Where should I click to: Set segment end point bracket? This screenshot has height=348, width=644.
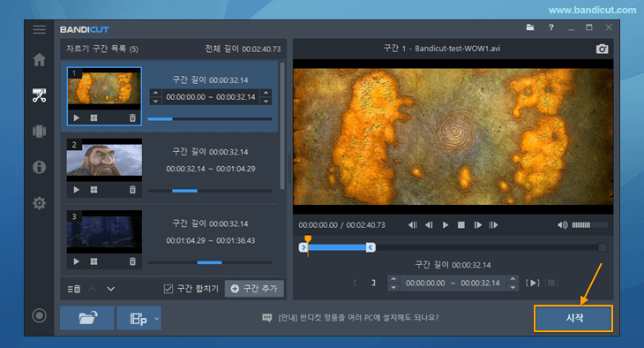[x=373, y=283]
